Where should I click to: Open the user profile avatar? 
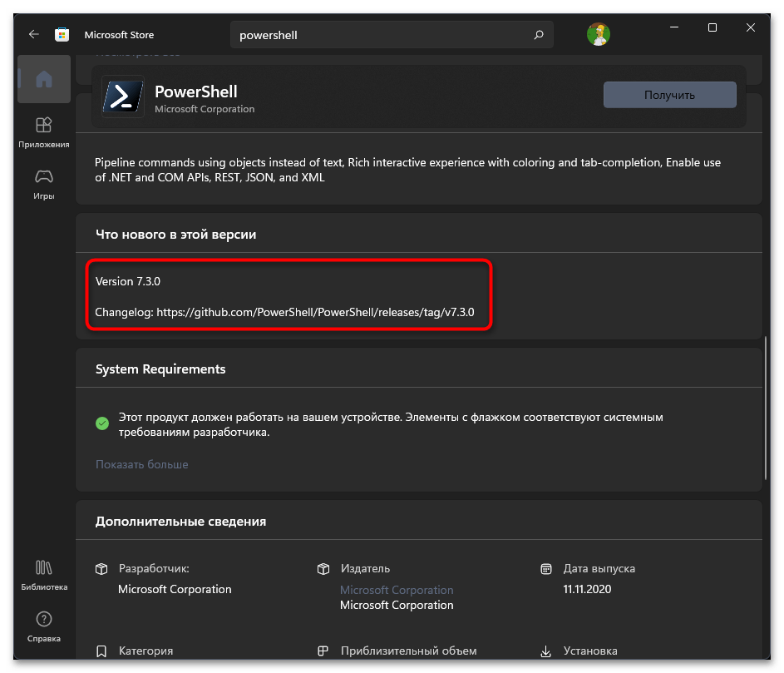(598, 34)
